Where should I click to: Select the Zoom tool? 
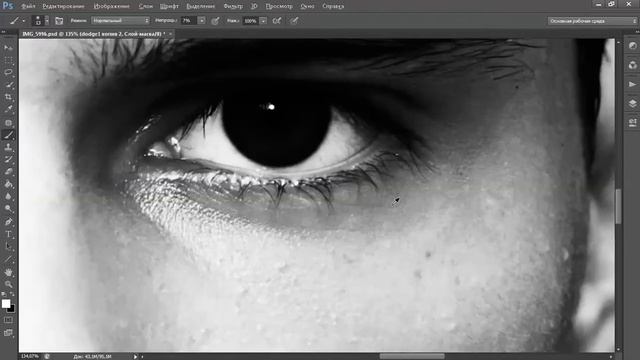pos(8,284)
